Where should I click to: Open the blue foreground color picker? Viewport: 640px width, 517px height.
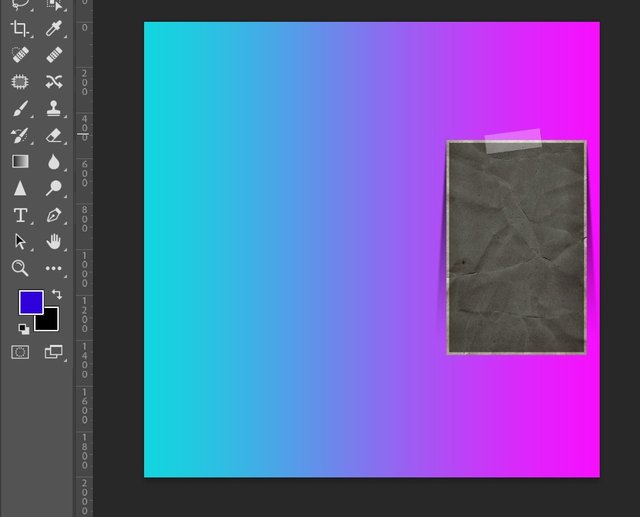point(31,302)
